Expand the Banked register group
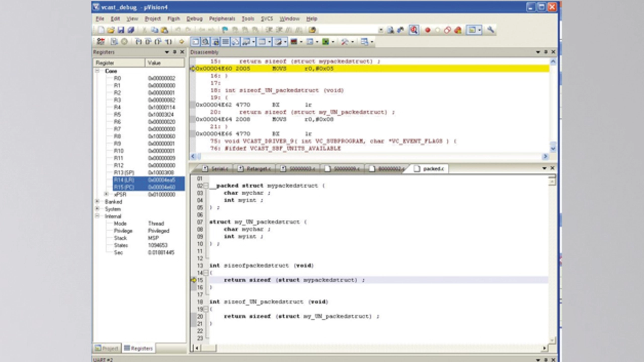Viewport: 644px width, 362px height. (97, 201)
